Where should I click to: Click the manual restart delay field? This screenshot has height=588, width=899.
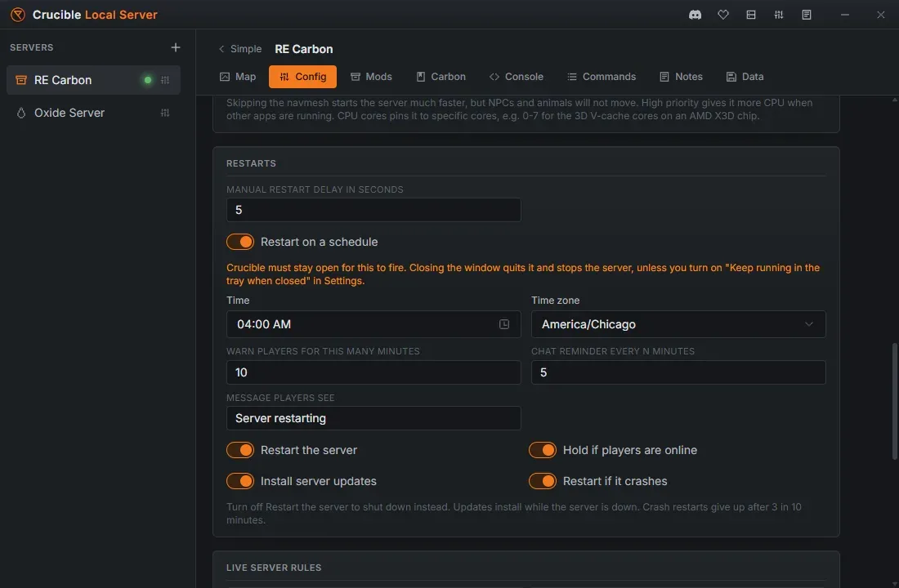(x=373, y=211)
